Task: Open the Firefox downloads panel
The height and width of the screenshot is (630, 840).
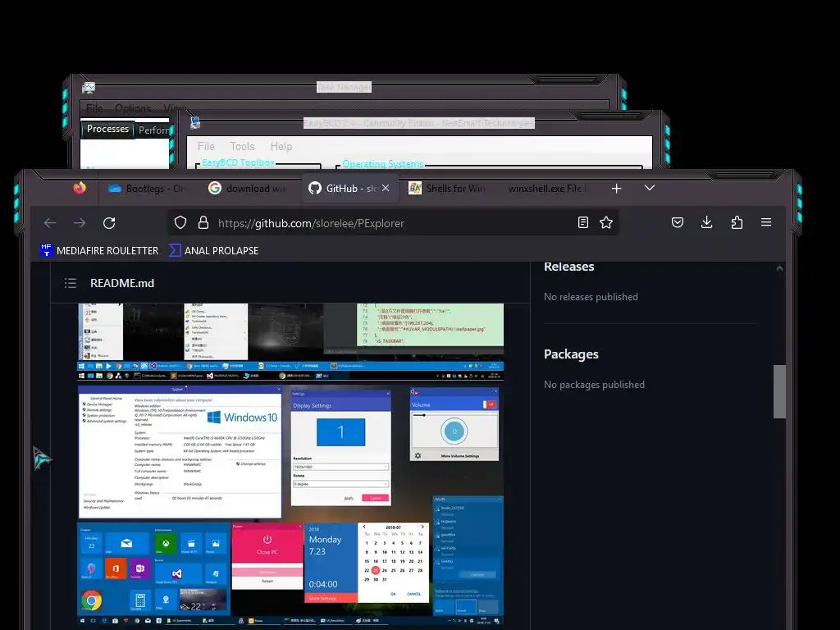Action: (706, 222)
